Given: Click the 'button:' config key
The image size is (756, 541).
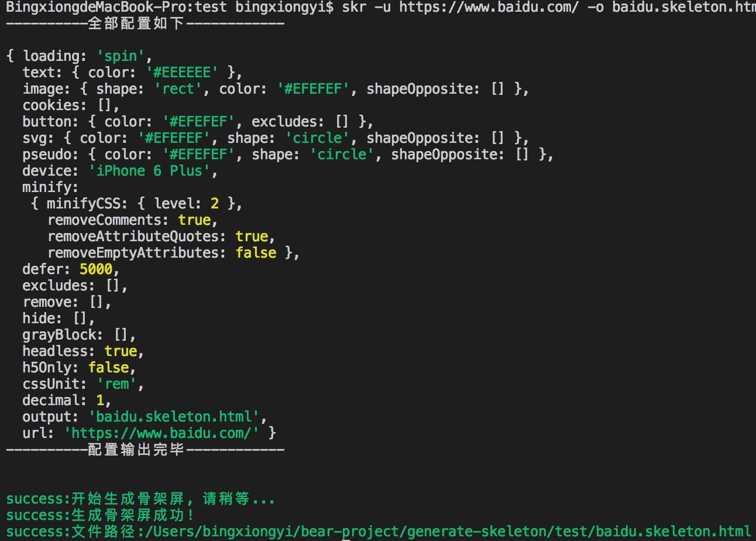Looking at the screenshot, I should [51, 122].
